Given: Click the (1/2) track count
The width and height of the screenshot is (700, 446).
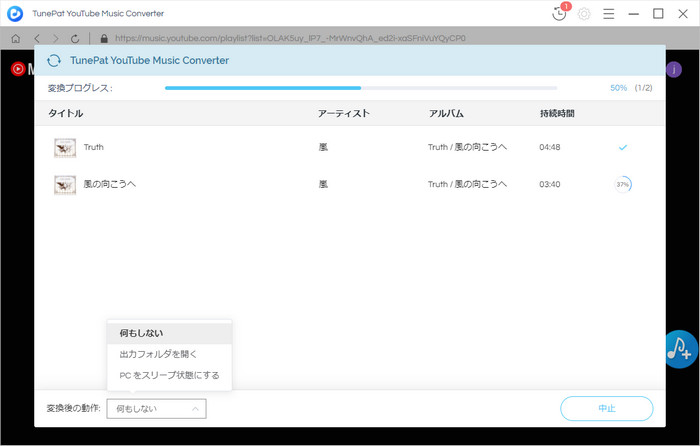Looking at the screenshot, I should [x=643, y=88].
